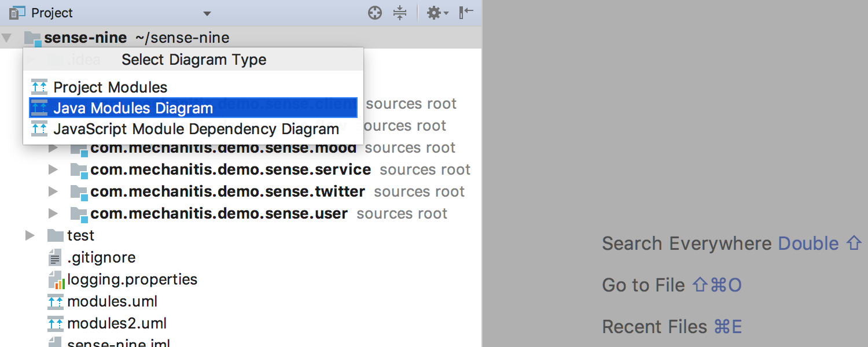Click the twitter module folder icon

click(79, 193)
